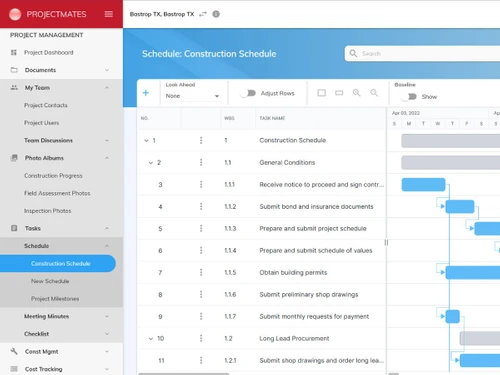Collapse the Photo Albums chevron
500x375 pixels.
click(x=107, y=158)
